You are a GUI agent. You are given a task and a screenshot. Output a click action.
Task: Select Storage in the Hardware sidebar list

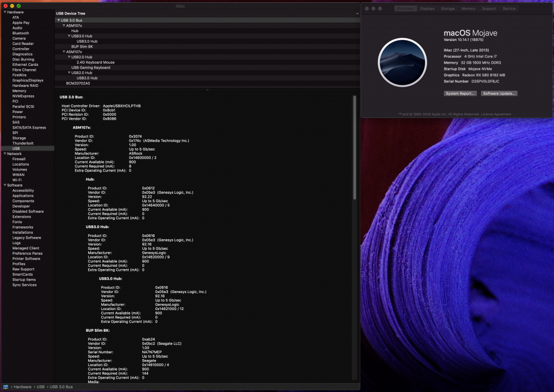(19, 138)
